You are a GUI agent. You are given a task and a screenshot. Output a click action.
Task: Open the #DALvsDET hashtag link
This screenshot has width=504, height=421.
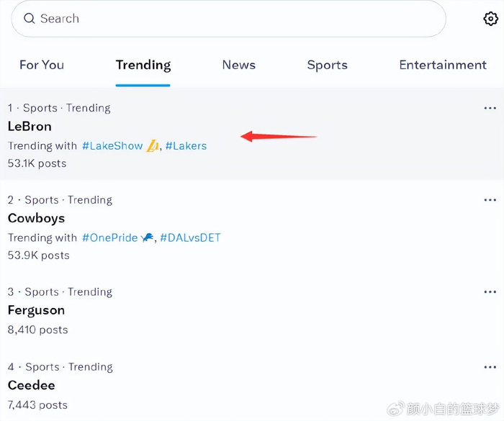click(x=190, y=237)
